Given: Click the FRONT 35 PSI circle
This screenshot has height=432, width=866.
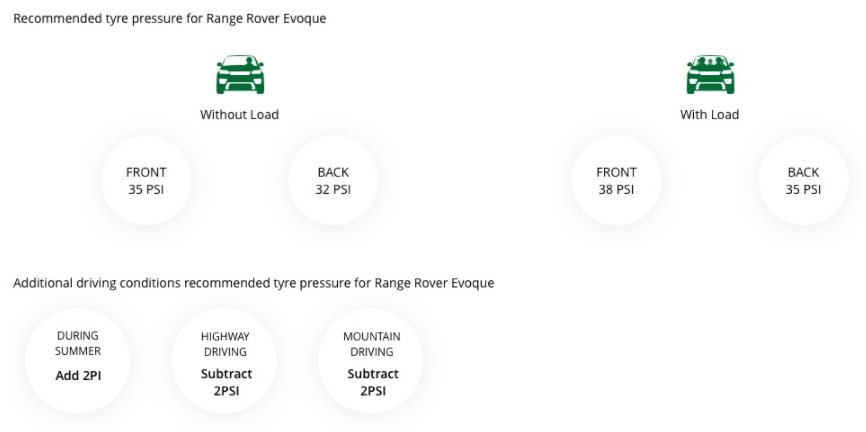Looking at the screenshot, I should click(x=146, y=180).
